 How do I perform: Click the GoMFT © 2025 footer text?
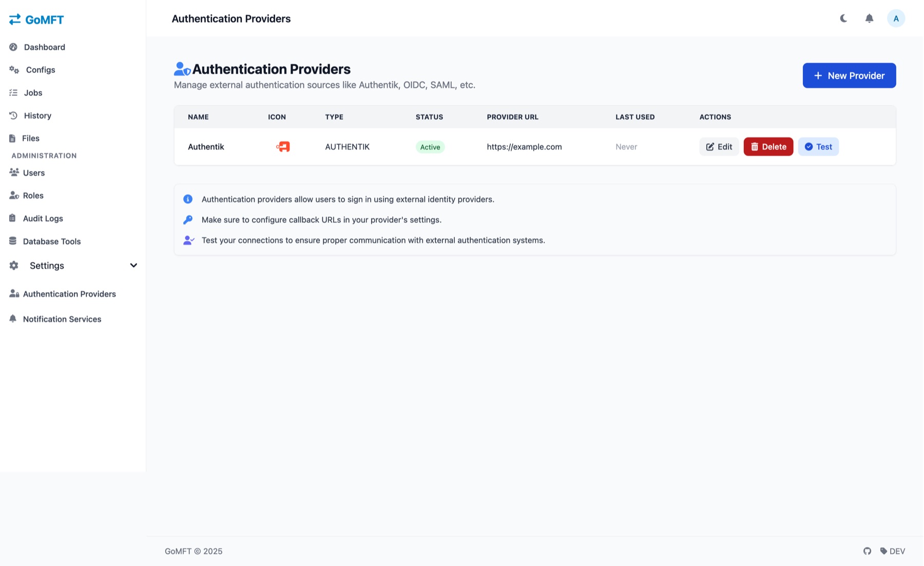click(x=194, y=551)
